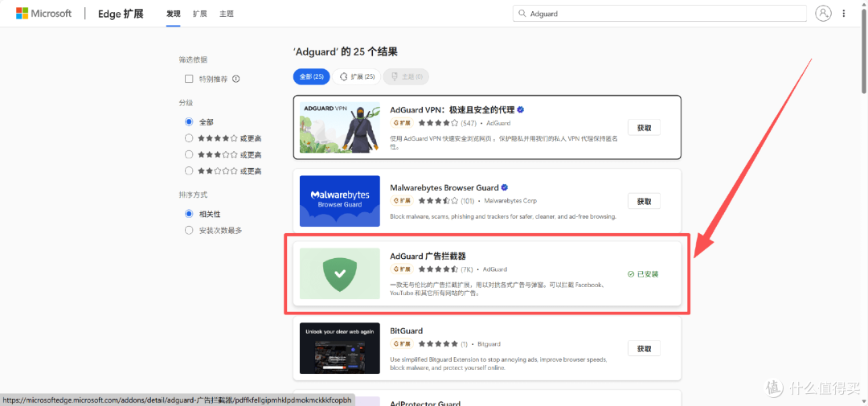Select the 主题 (0) filter pill

407,76
